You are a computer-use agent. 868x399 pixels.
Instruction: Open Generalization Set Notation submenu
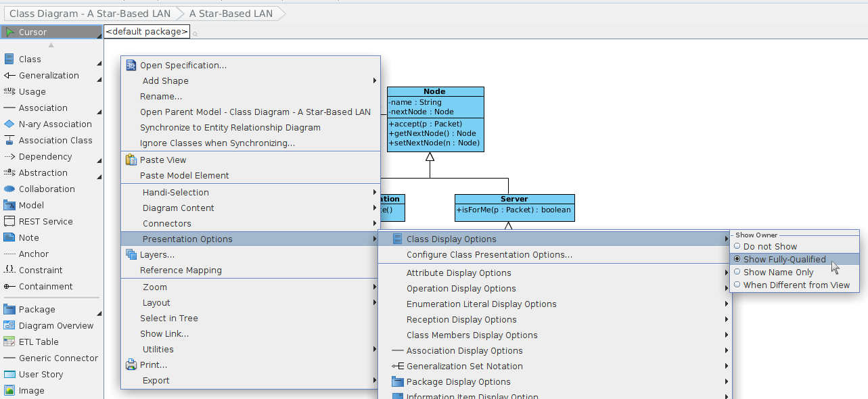pos(555,366)
